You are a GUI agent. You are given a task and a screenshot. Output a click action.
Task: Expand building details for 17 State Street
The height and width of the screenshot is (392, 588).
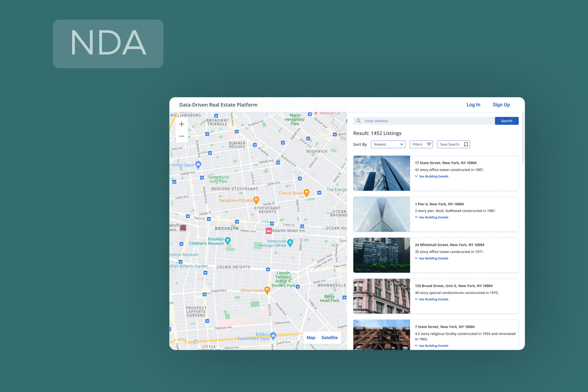coord(432,176)
